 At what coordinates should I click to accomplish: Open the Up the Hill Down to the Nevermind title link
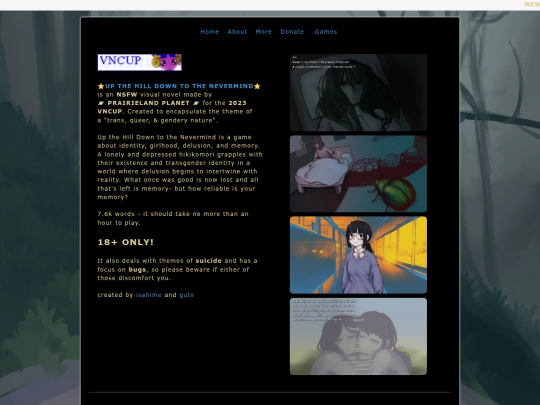(x=179, y=86)
